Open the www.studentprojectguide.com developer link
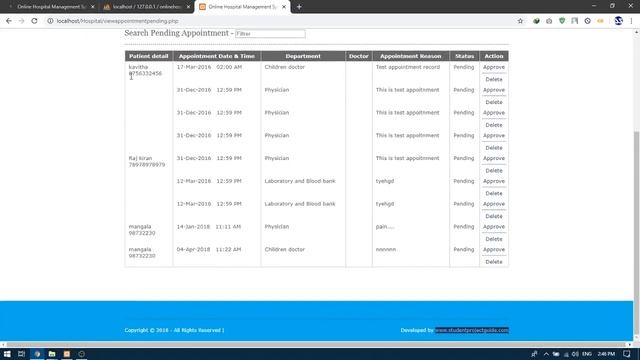The image size is (640, 360). tap(471, 330)
